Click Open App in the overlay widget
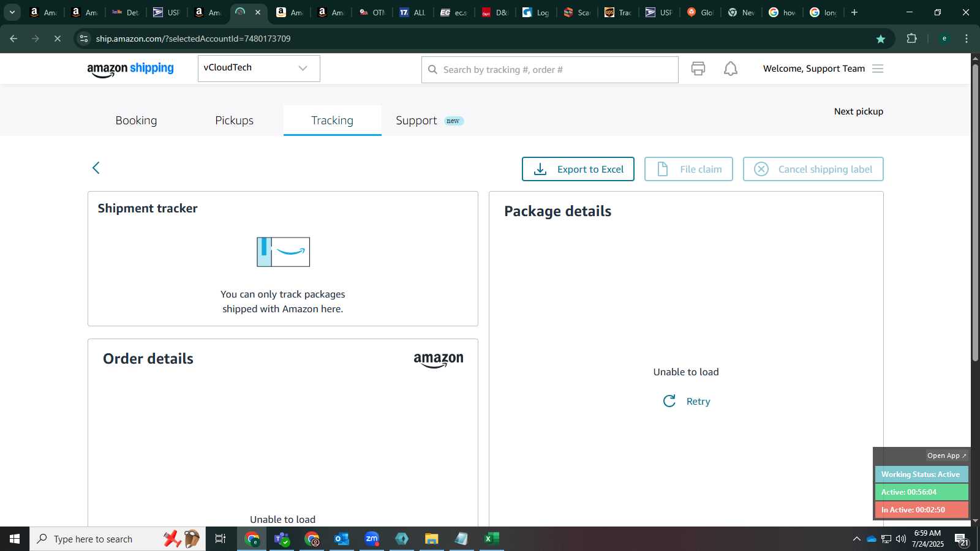Viewport: 980px width, 551px height. click(946, 455)
